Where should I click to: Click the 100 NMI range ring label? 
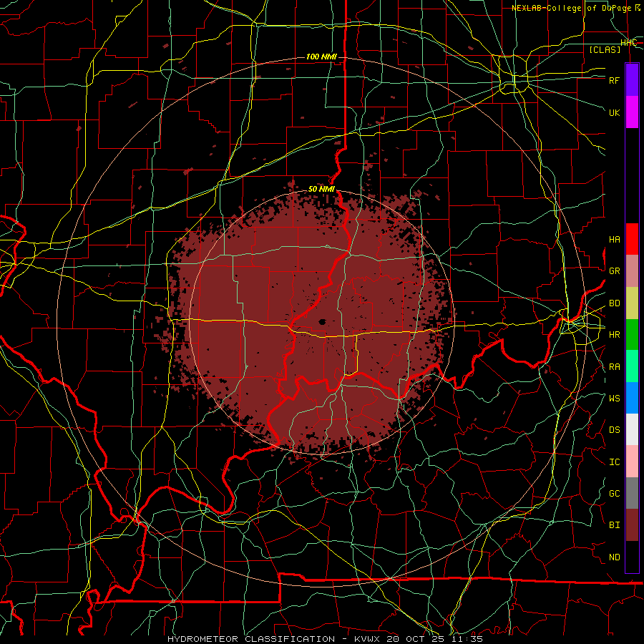[x=321, y=57]
